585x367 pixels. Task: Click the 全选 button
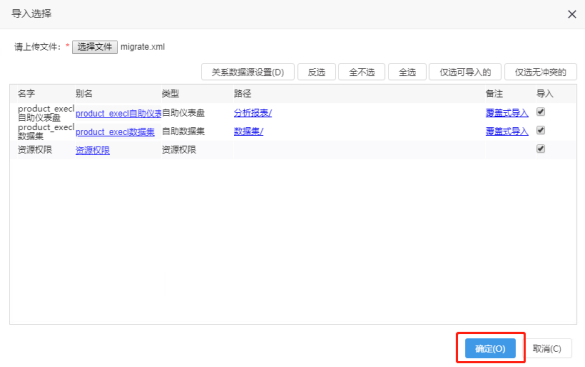[x=407, y=72]
